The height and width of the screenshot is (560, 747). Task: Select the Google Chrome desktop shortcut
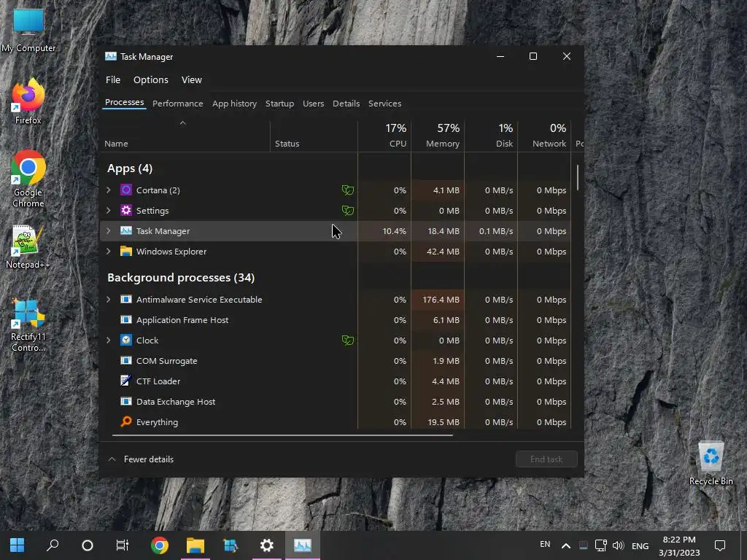tap(28, 179)
